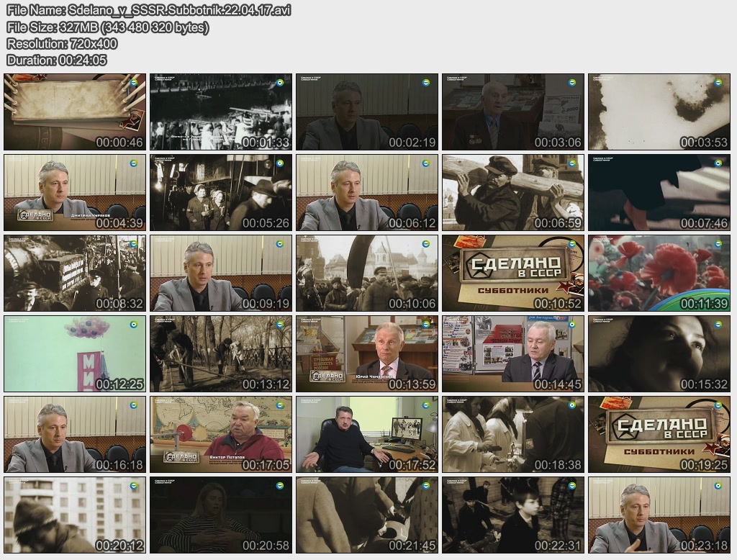Viewport: 737px width, 560px height.
Task: Open the 00:00:46 parchment scroll thumbnail
Action: [75, 112]
